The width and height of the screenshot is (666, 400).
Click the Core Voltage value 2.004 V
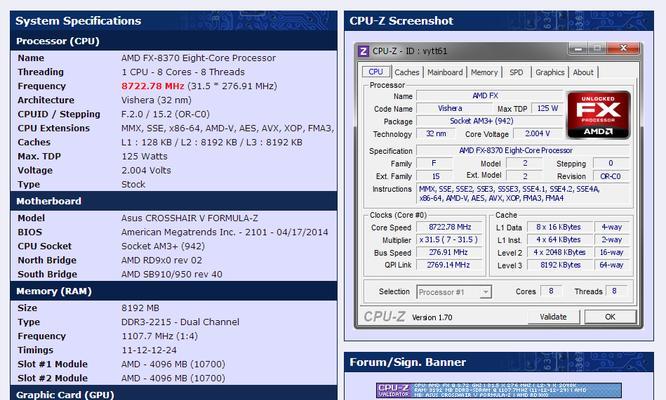(537, 134)
